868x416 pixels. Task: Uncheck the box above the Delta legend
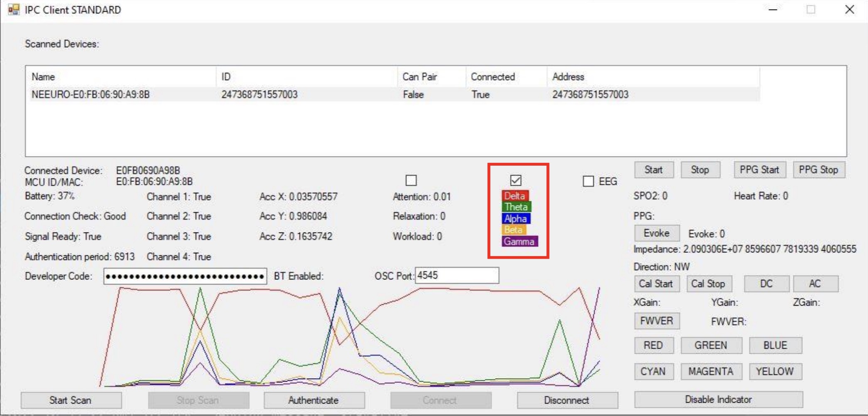(x=515, y=181)
